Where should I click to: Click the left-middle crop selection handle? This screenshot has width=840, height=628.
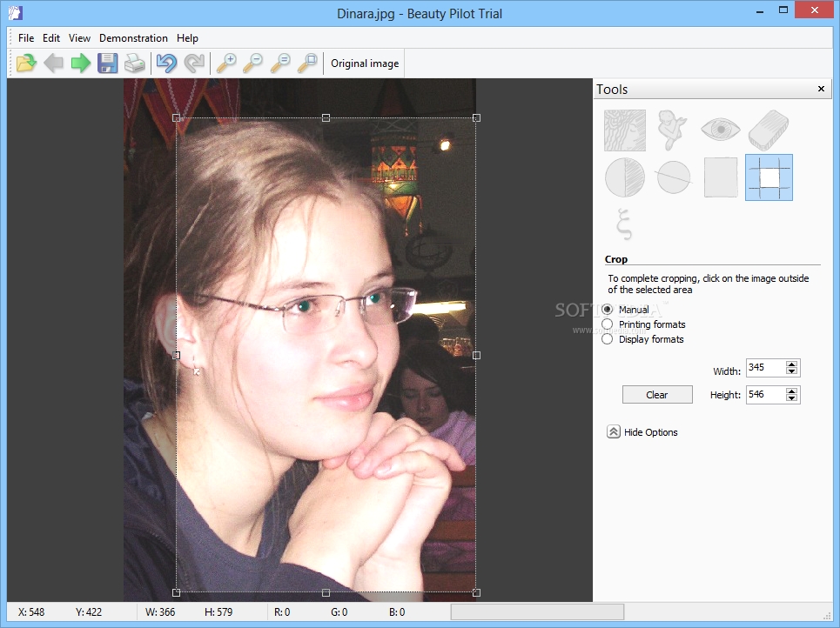(176, 355)
